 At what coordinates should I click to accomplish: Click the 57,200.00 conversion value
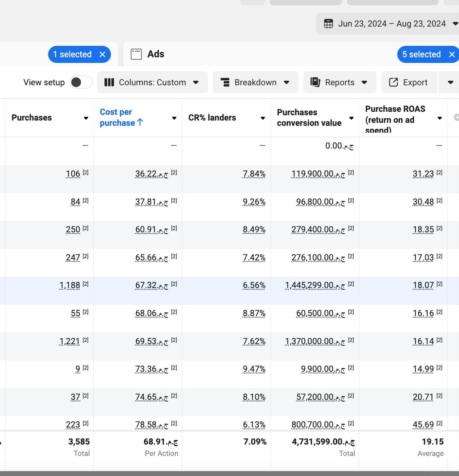tap(320, 397)
